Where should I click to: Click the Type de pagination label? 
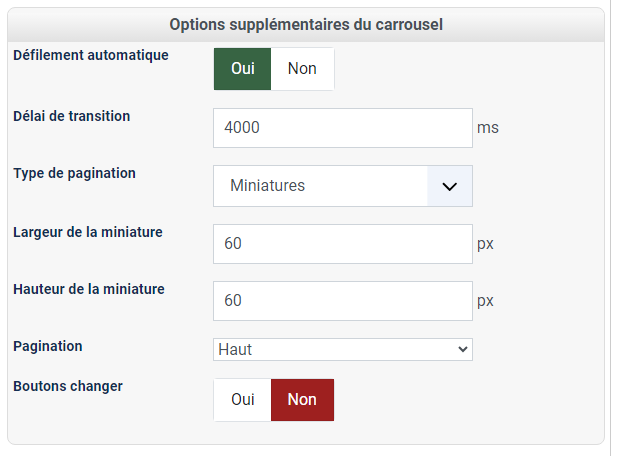tap(75, 173)
